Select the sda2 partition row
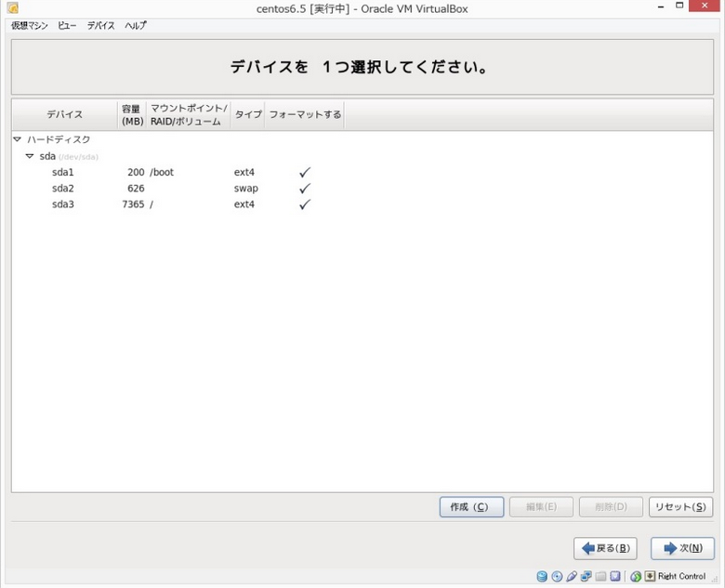 coord(362,189)
